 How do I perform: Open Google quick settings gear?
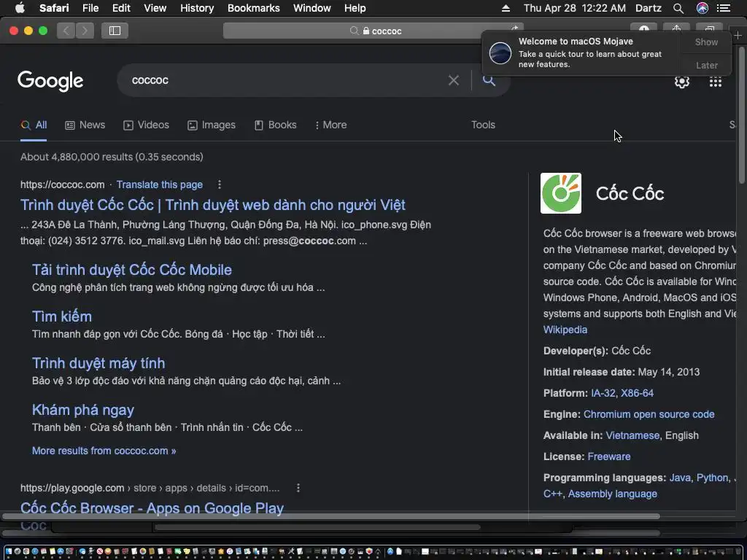coord(682,82)
